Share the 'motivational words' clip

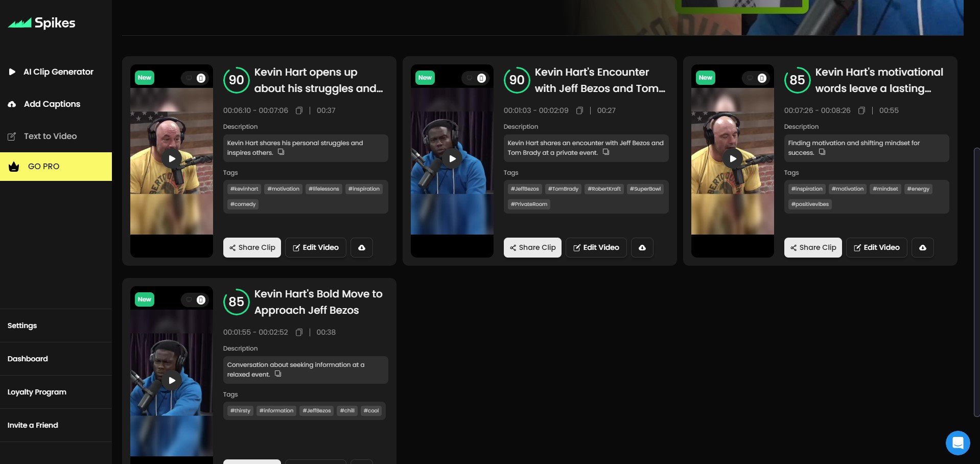point(813,247)
